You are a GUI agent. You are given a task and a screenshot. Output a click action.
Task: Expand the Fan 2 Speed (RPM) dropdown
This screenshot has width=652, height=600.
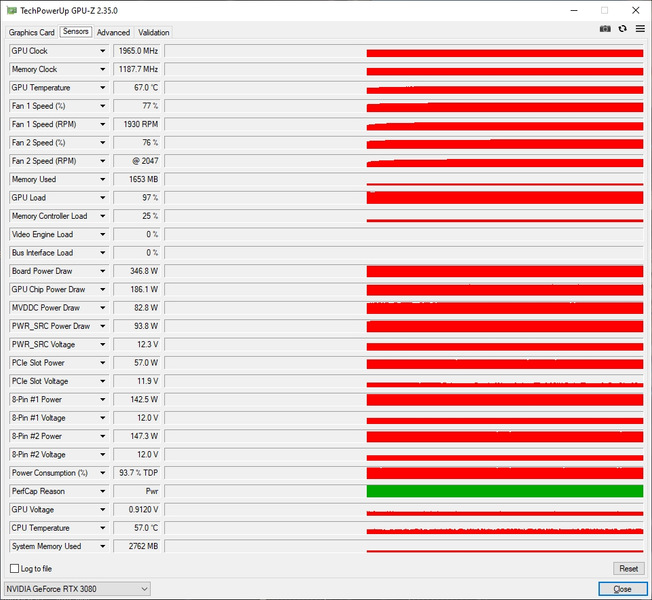click(x=102, y=161)
